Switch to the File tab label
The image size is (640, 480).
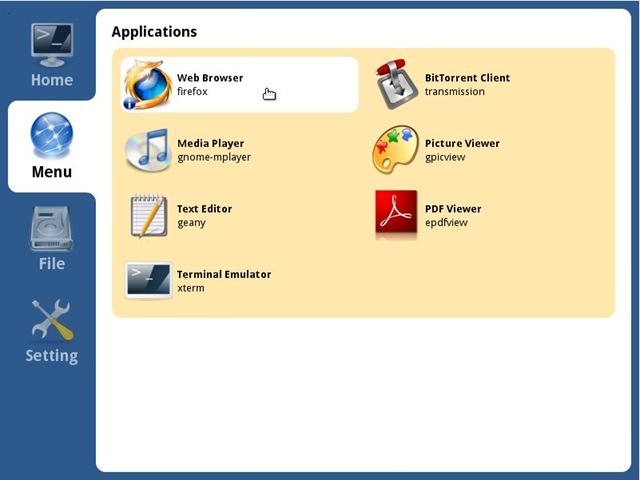coord(52,264)
